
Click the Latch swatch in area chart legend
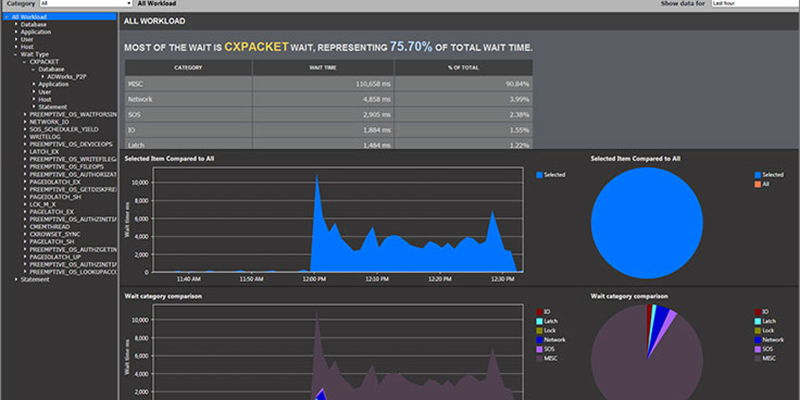click(x=539, y=321)
